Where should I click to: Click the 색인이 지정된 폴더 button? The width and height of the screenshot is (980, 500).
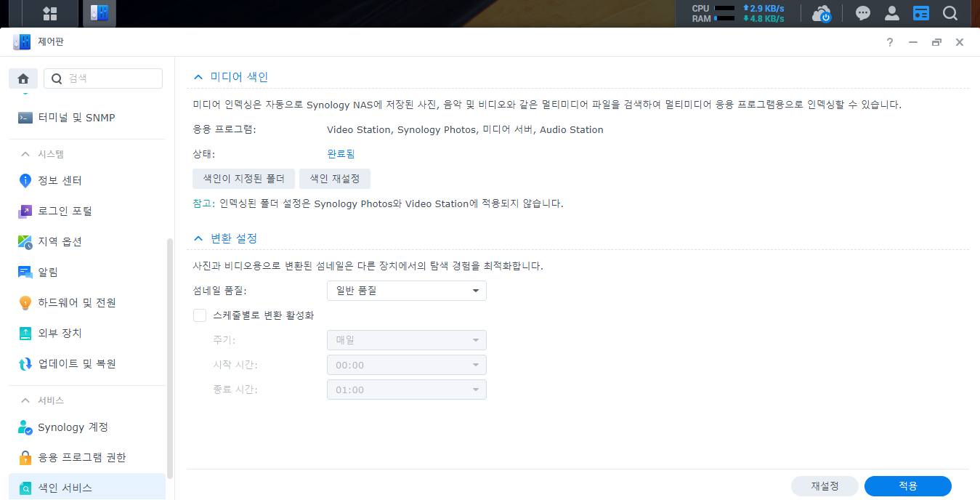coord(243,179)
